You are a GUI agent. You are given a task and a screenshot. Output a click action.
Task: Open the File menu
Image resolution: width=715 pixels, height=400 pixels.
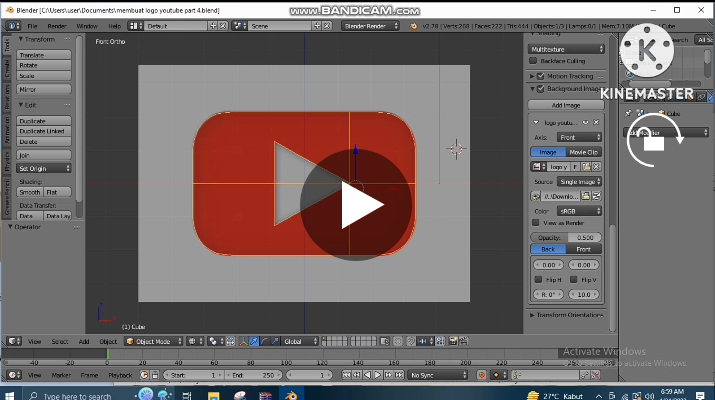[x=32, y=26]
